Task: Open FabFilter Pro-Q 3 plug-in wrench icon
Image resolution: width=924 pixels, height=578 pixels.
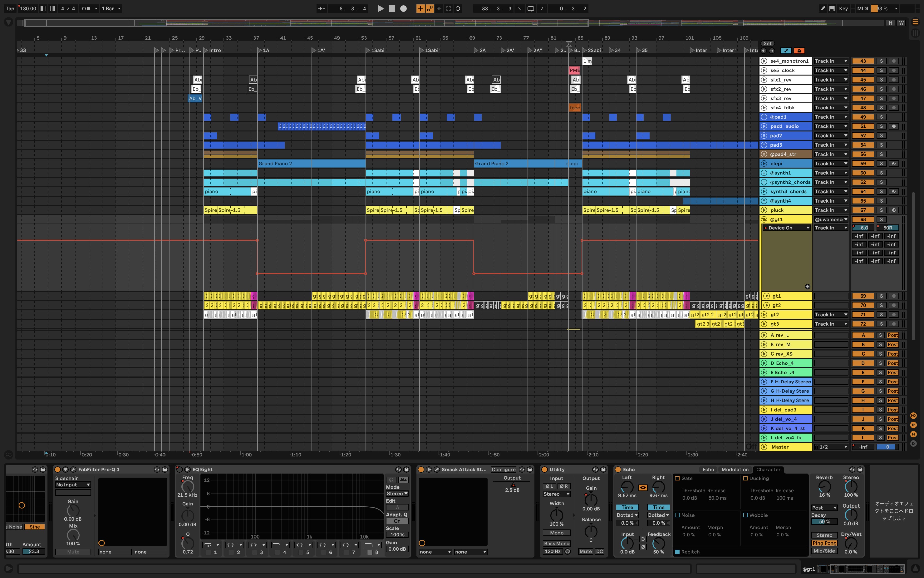Action: pos(73,469)
